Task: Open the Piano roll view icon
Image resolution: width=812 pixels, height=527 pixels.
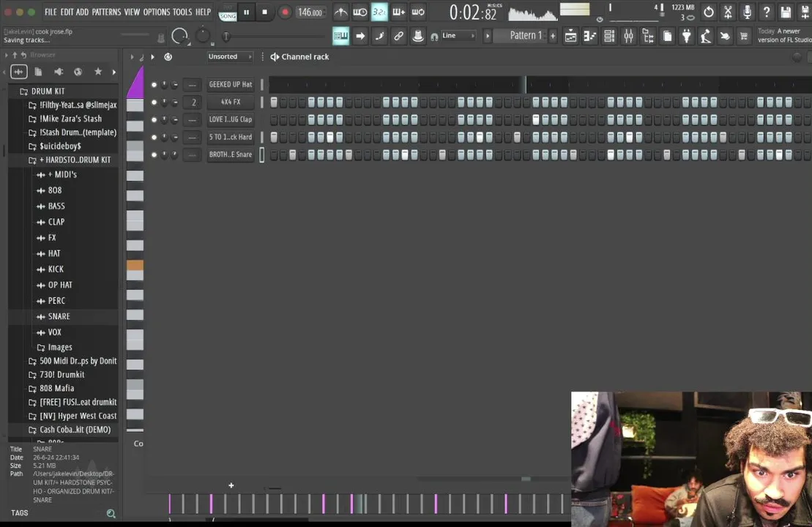Action: click(x=590, y=36)
